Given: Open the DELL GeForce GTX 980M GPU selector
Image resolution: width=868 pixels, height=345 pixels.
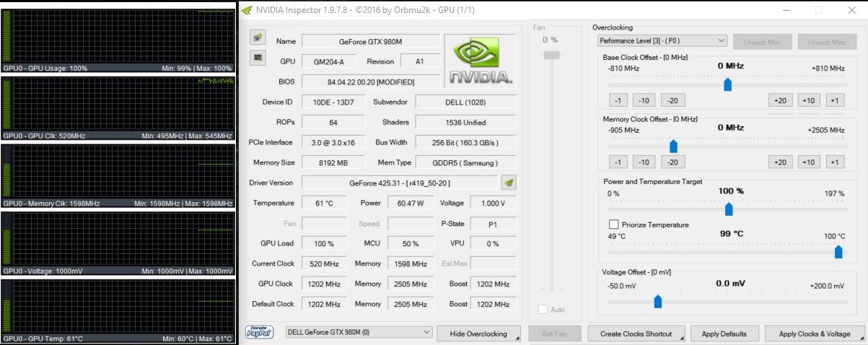Looking at the screenshot, I should click(359, 332).
